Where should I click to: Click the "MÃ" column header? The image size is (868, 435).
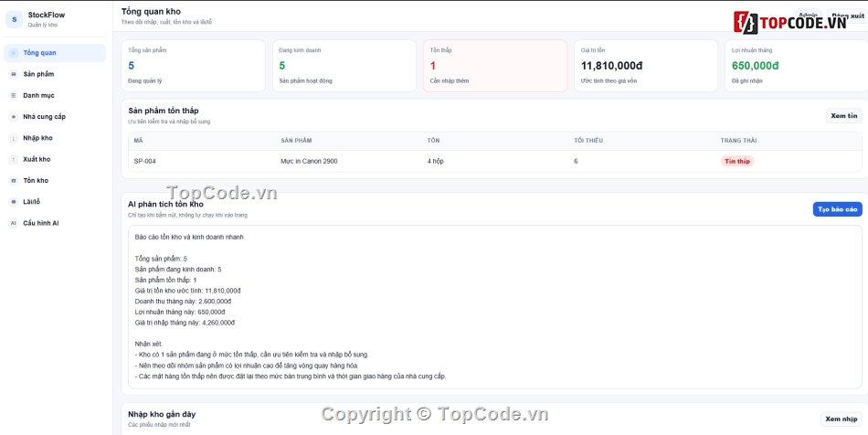tap(138, 141)
